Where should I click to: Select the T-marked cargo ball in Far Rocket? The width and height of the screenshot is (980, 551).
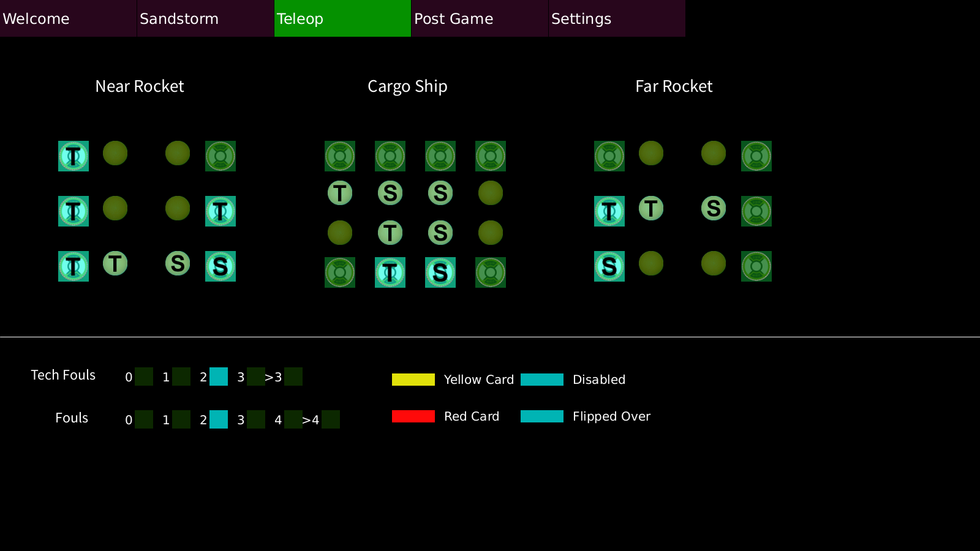651,208
